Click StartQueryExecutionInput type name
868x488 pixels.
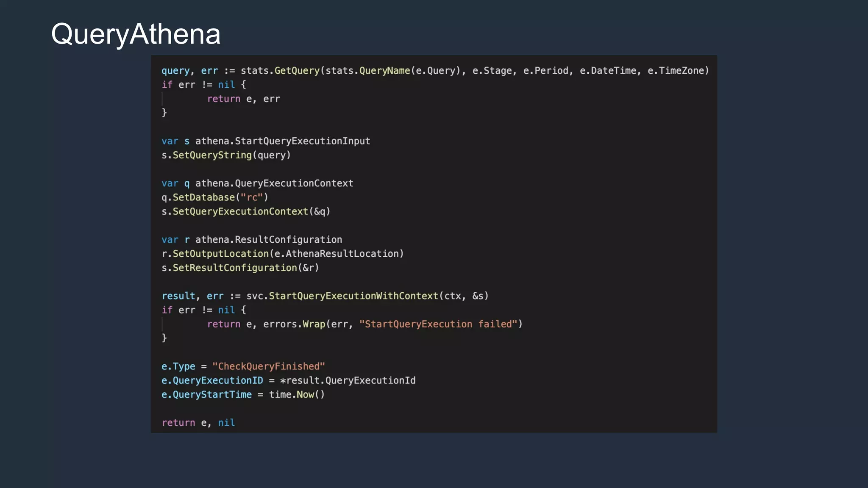point(302,141)
